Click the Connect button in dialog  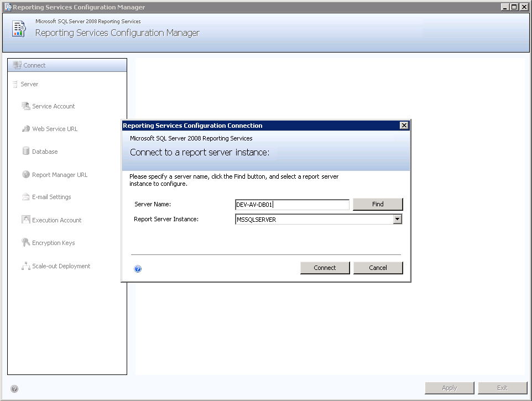[x=325, y=268]
